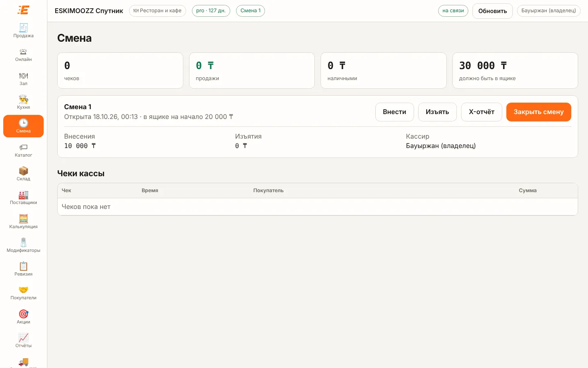Click the Время column header
Screen dimensions: 588x368
click(x=150, y=191)
